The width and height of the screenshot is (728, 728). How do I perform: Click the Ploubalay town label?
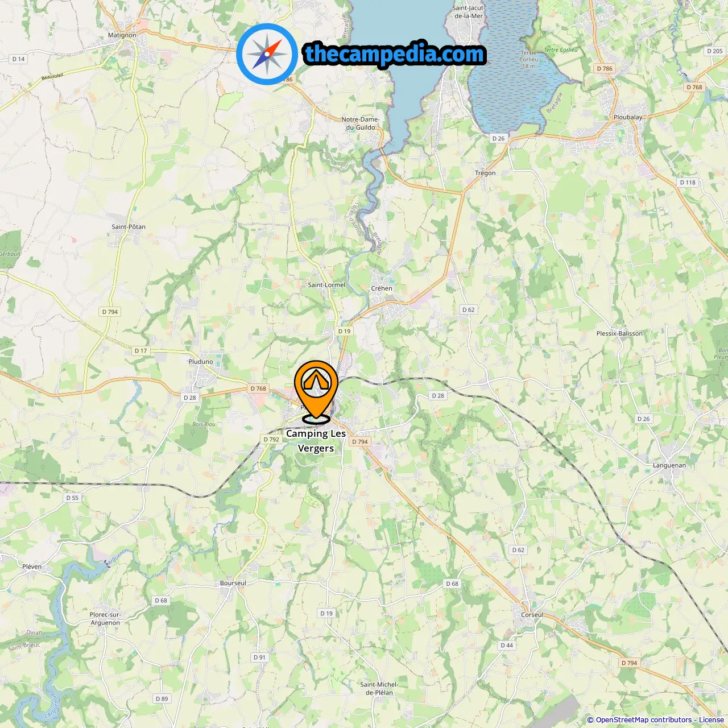point(628,117)
